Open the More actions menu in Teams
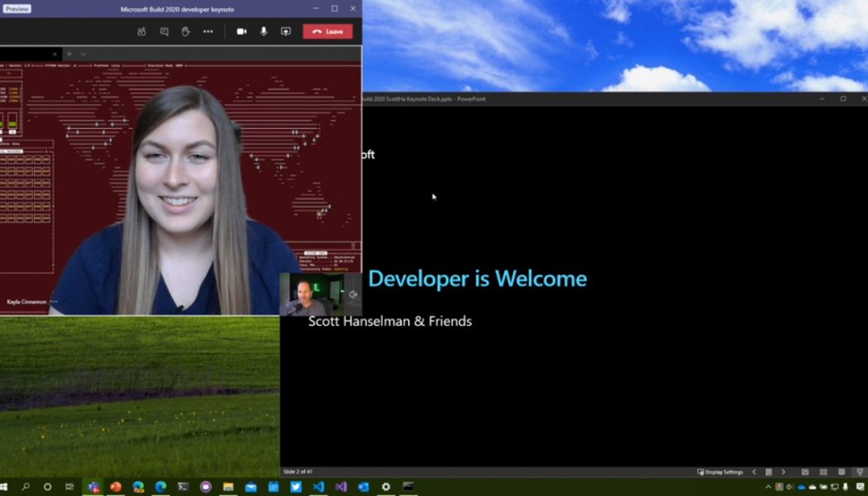The height and width of the screenshot is (496, 868). (207, 31)
